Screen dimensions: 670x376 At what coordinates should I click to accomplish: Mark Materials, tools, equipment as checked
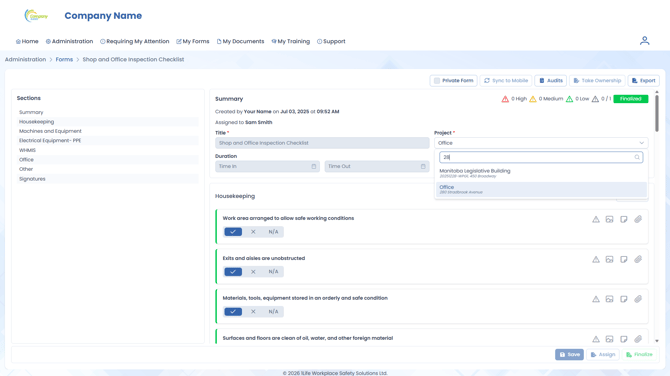(233, 311)
